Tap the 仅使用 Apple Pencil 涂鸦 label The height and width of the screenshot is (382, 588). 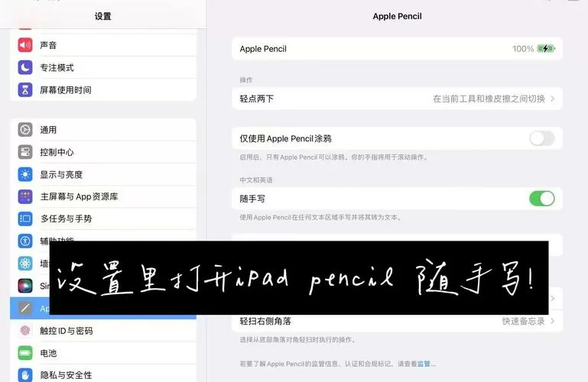click(x=285, y=138)
